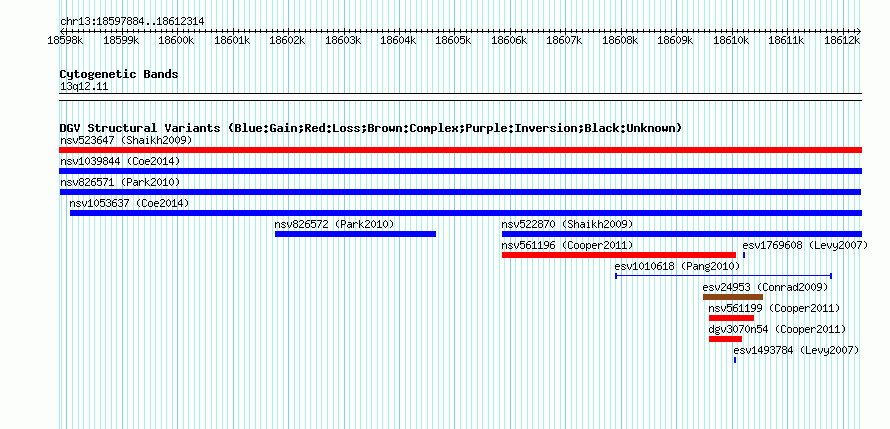Screen dimensions: 890x429
Task: Click the red nsv561196 loss bar
Action: click(619, 255)
